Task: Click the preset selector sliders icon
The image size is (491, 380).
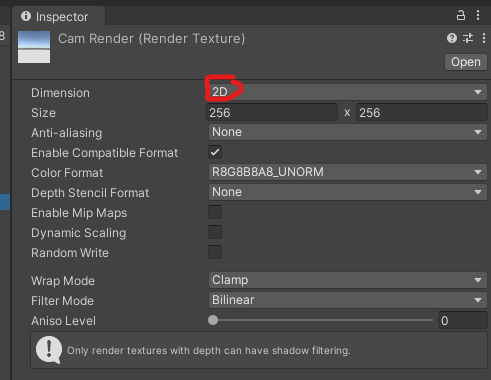Action: coord(468,38)
